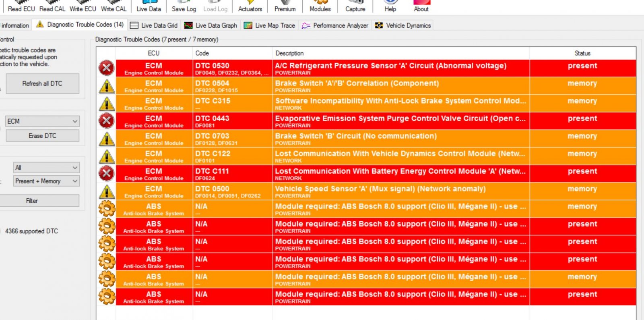Click red error icon for DTC 0443

(106, 121)
